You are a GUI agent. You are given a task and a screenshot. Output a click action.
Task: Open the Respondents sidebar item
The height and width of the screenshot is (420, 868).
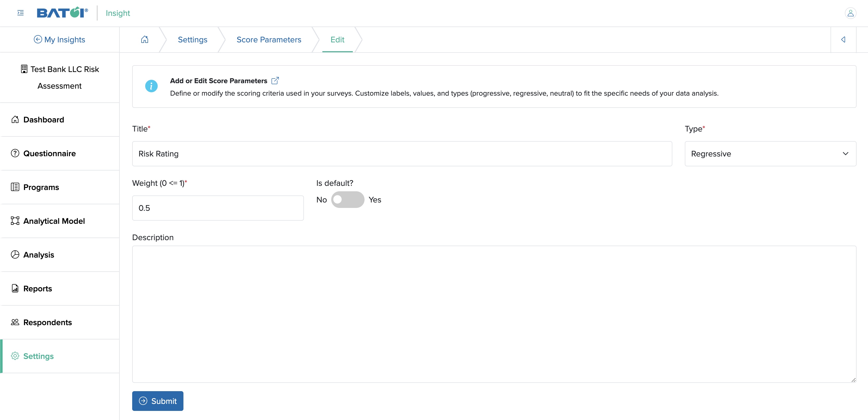[60, 322]
